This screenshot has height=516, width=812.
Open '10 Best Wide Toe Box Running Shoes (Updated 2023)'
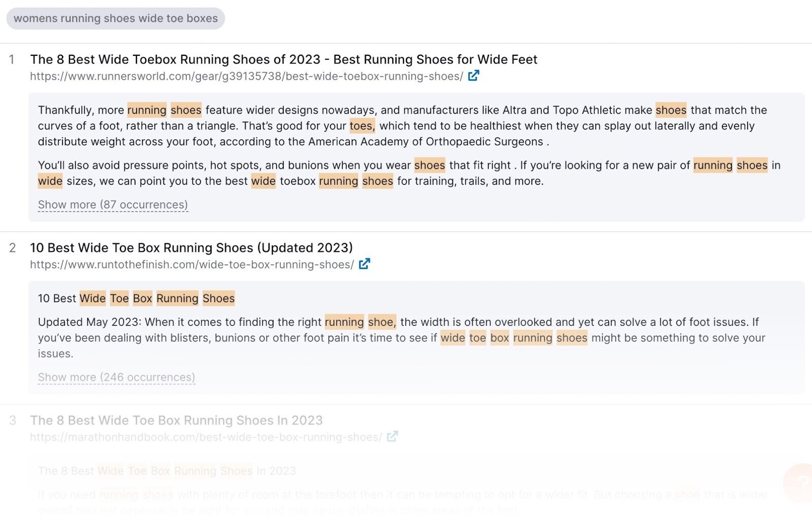pos(191,248)
